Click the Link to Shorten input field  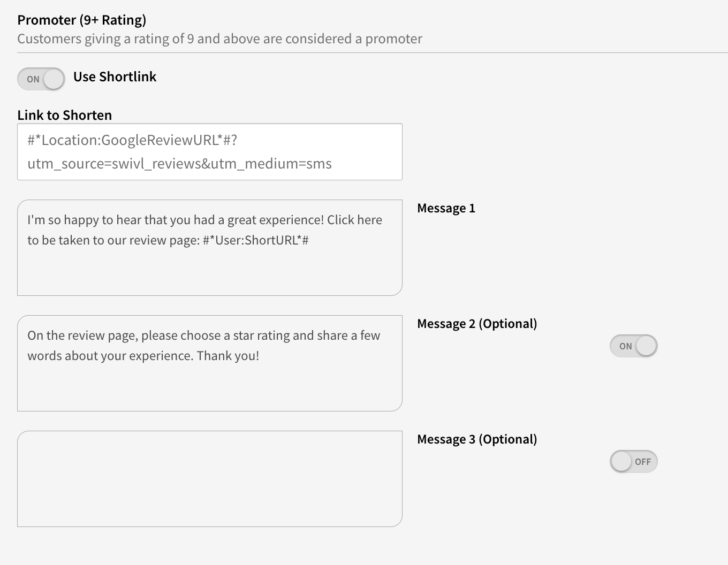point(209,152)
